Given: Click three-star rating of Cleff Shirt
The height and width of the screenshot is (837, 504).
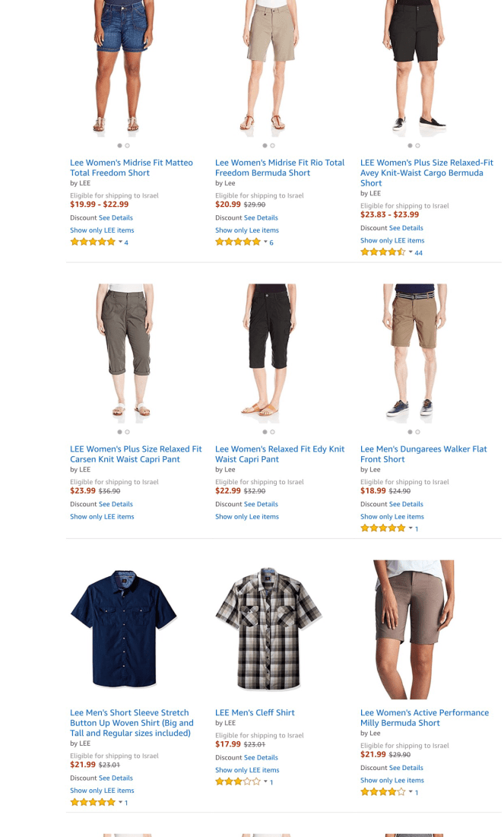Looking at the screenshot, I should pos(238,782).
